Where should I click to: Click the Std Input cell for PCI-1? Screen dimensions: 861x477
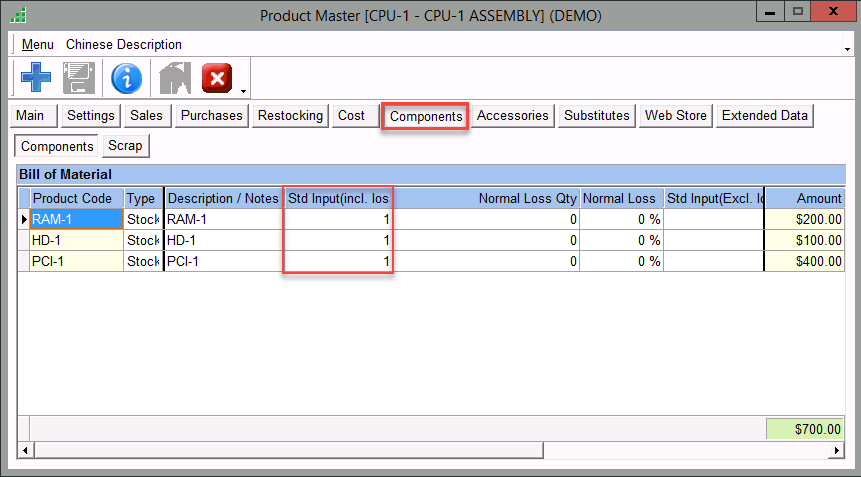pos(338,261)
